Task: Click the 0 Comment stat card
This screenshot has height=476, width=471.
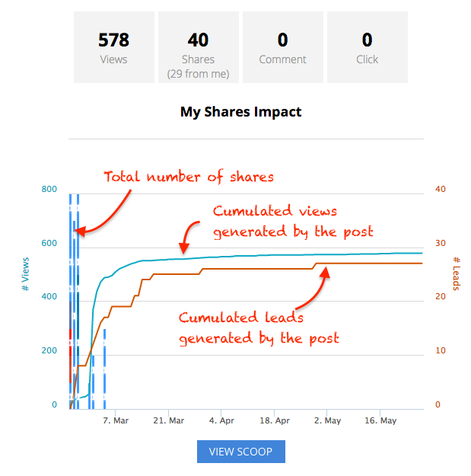Action: click(x=282, y=47)
